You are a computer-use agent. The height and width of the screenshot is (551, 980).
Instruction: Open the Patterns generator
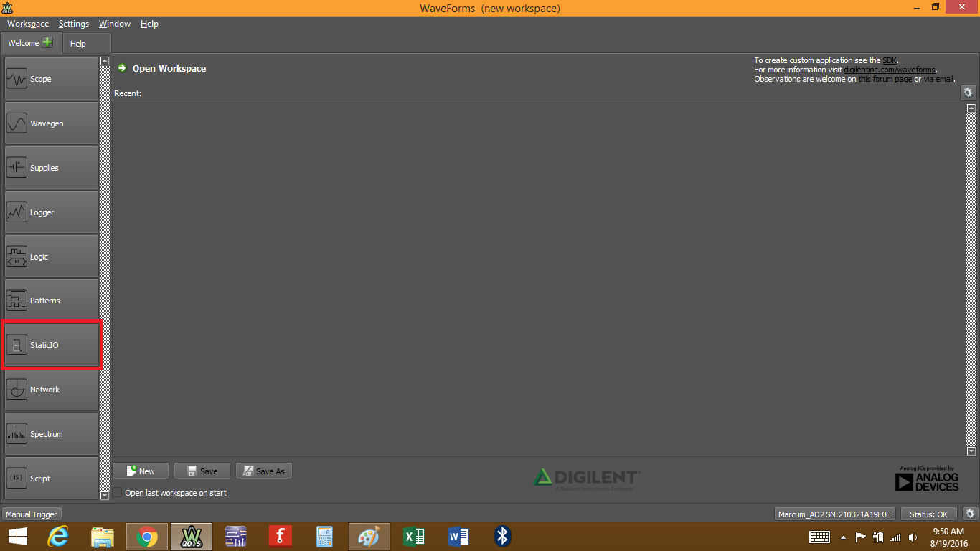click(52, 301)
